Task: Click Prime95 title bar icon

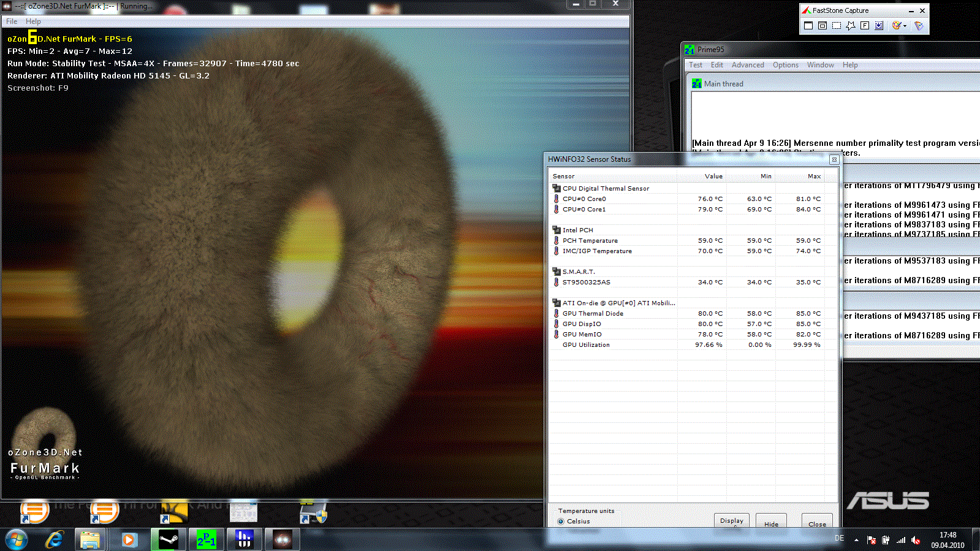Action: coord(690,50)
